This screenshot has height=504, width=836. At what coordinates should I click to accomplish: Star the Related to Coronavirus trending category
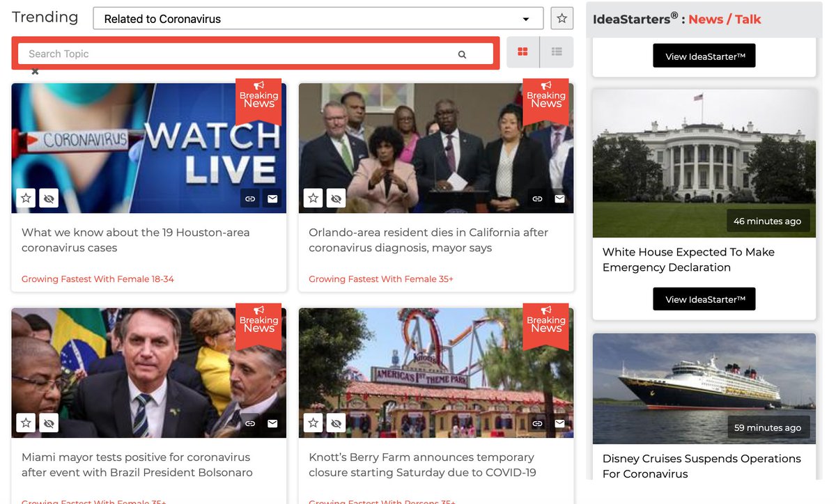562,18
